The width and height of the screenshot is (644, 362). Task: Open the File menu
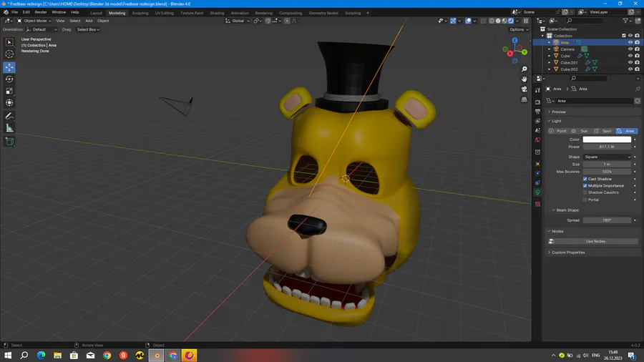[x=14, y=12]
